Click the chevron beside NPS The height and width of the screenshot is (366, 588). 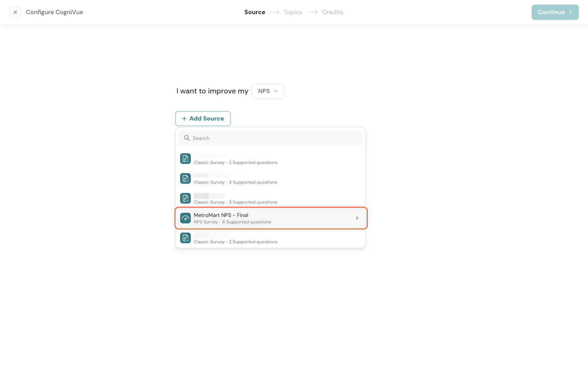pyautogui.click(x=275, y=91)
